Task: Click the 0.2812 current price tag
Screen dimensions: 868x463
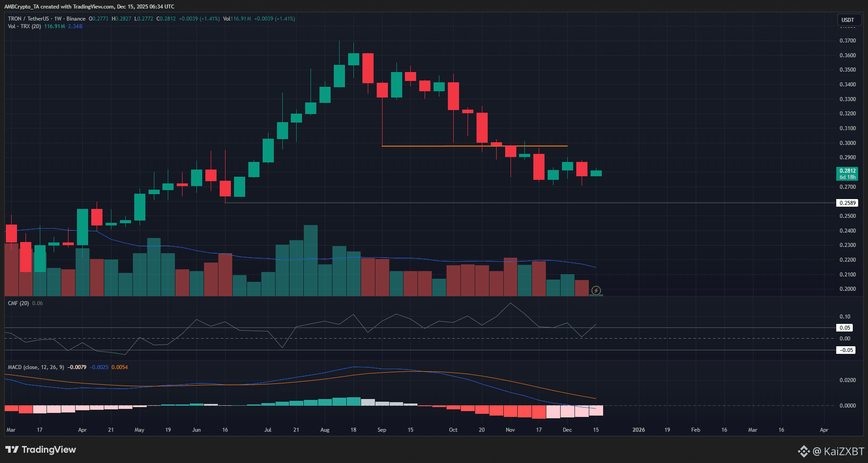Action: (x=848, y=171)
